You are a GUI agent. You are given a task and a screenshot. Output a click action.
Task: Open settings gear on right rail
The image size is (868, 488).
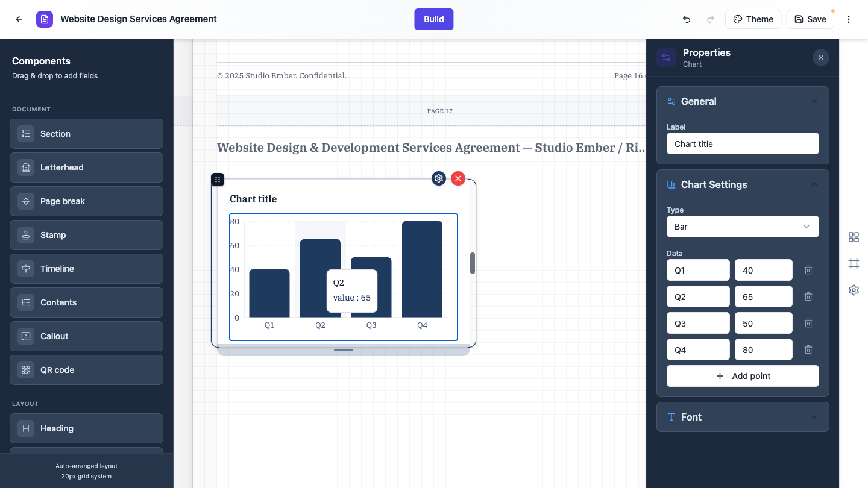854,290
